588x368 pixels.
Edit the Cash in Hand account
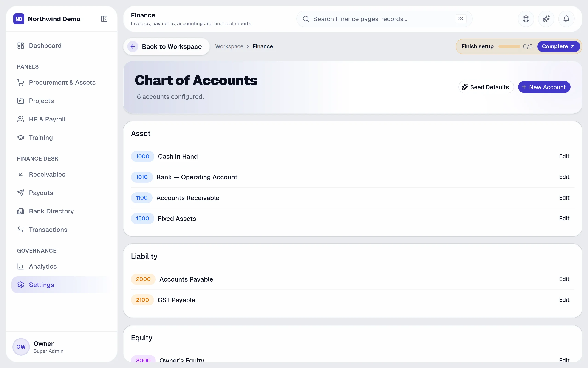(x=564, y=156)
